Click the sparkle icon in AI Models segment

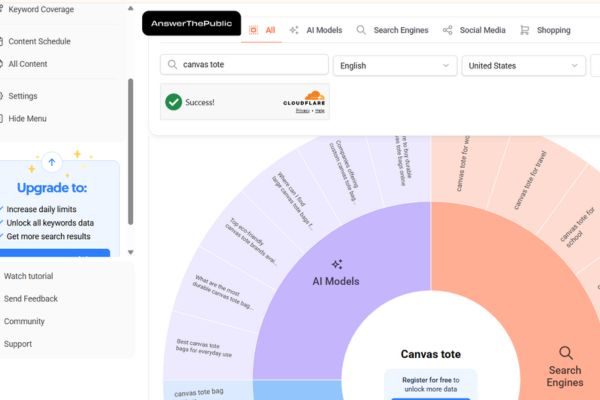click(x=337, y=264)
